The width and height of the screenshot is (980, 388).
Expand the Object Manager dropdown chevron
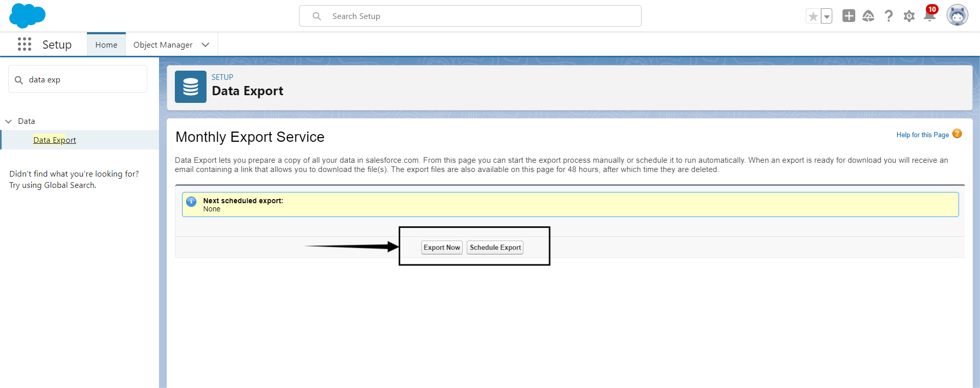tap(206, 45)
